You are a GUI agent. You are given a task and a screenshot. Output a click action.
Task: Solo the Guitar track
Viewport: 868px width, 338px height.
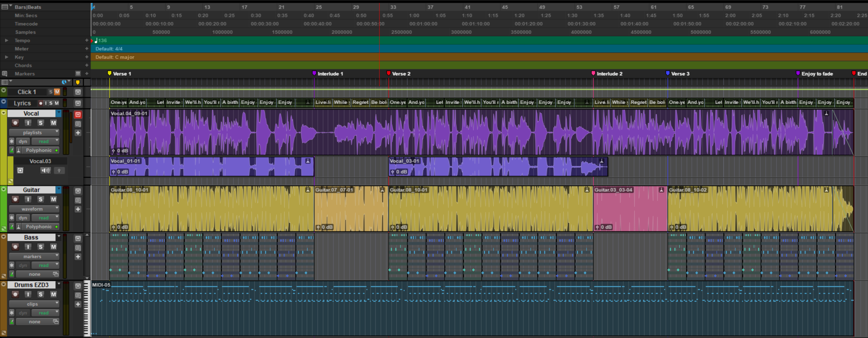(40, 200)
